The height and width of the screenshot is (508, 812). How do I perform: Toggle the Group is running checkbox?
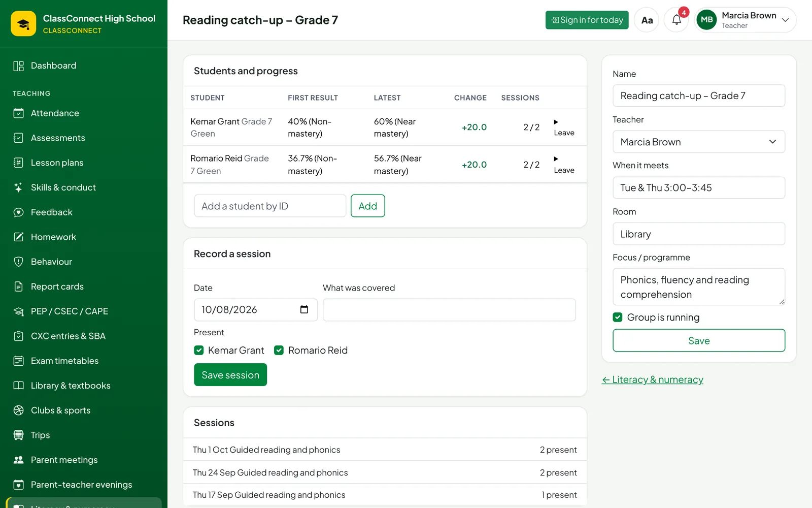click(618, 317)
